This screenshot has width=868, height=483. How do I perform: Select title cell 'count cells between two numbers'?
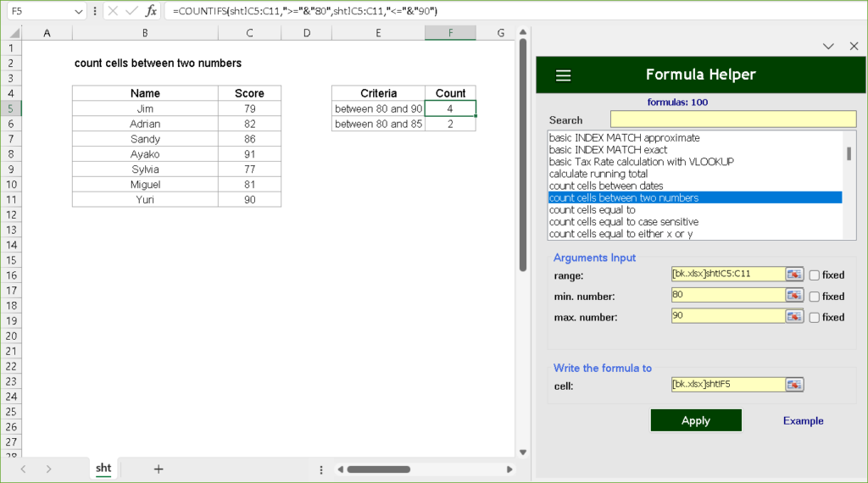(158, 63)
